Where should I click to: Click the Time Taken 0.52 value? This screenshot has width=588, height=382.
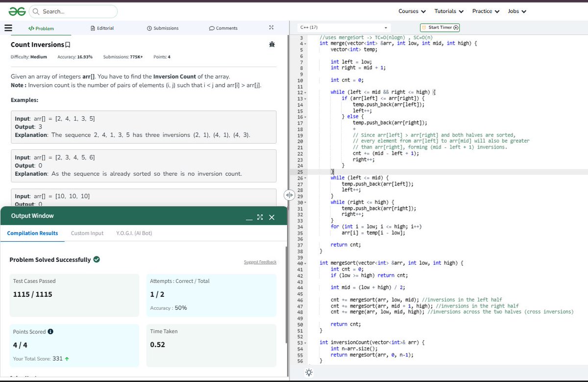[157, 345]
